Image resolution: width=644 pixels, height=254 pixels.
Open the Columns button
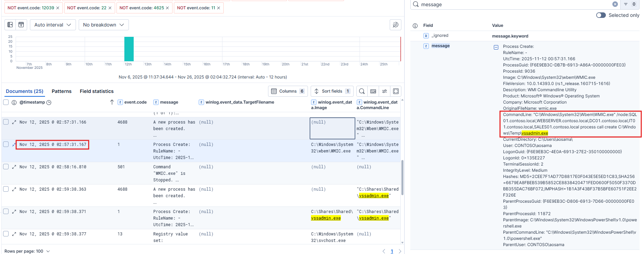point(288,91)
